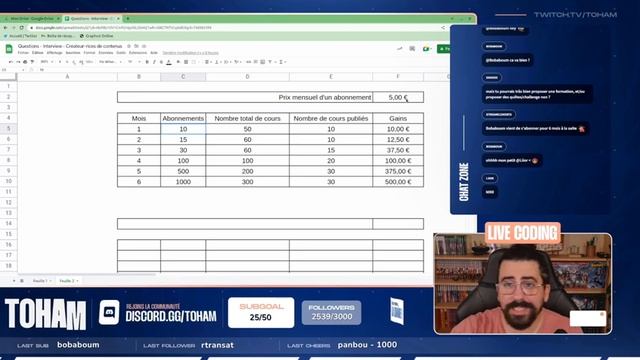The width and height of the screenshot is (640, 360).
Task: Open the Affichage menu
Action: pyautogui.click(x=54, y=53)
